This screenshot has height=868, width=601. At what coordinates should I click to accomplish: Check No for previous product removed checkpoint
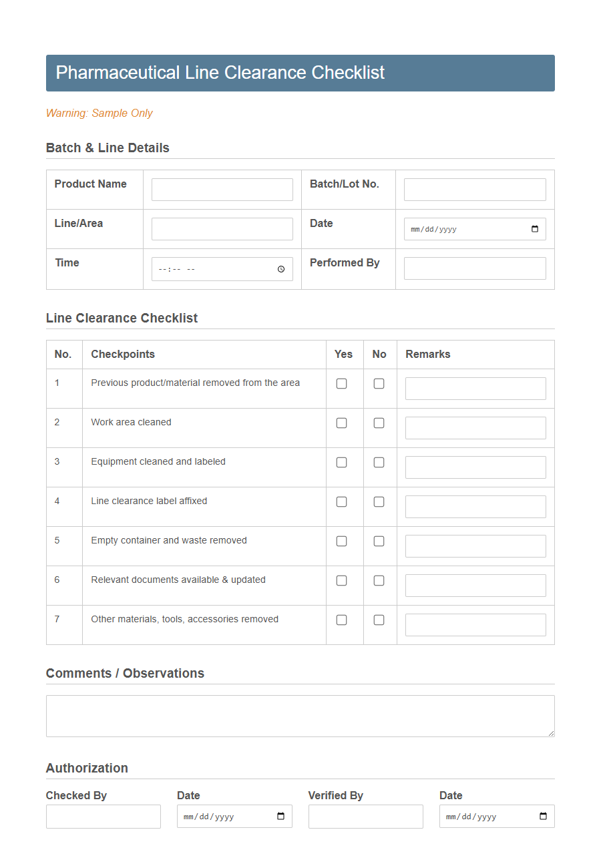coord(379,383)
